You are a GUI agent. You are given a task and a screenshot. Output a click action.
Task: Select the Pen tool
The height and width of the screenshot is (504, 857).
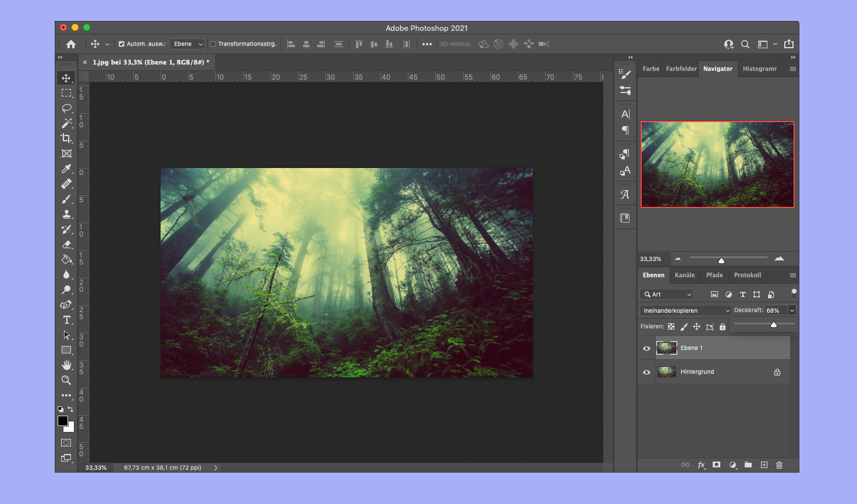click(66, 305)
